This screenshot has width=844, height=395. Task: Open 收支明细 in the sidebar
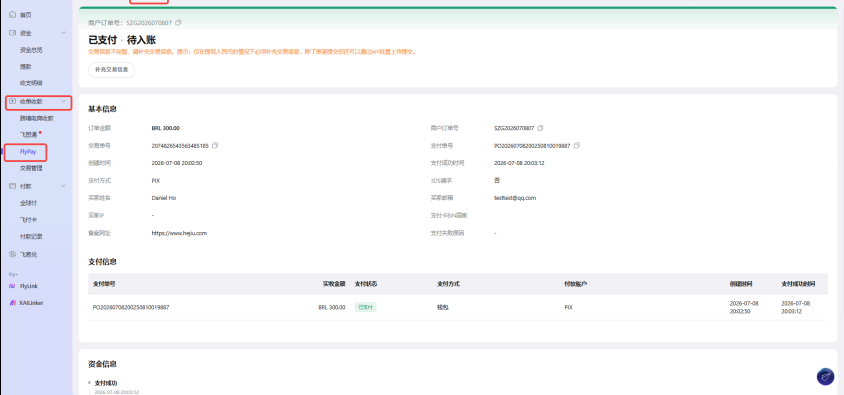click(x=31, y=83)
